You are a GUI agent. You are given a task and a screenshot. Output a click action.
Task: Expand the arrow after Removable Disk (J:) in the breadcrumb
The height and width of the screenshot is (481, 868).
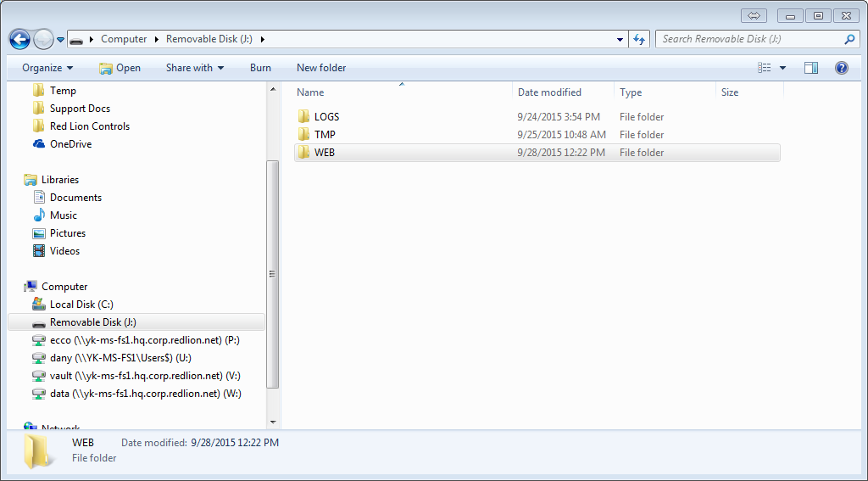tap(263, 39)
